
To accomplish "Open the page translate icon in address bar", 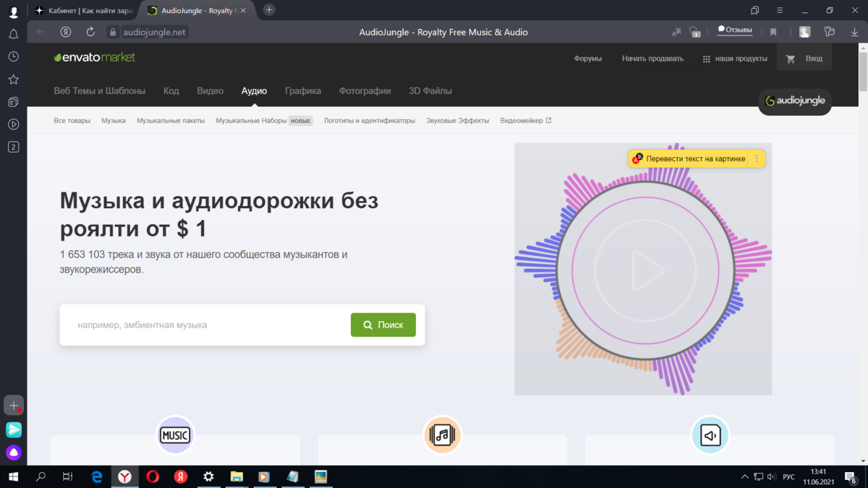I will click(676, 32).
